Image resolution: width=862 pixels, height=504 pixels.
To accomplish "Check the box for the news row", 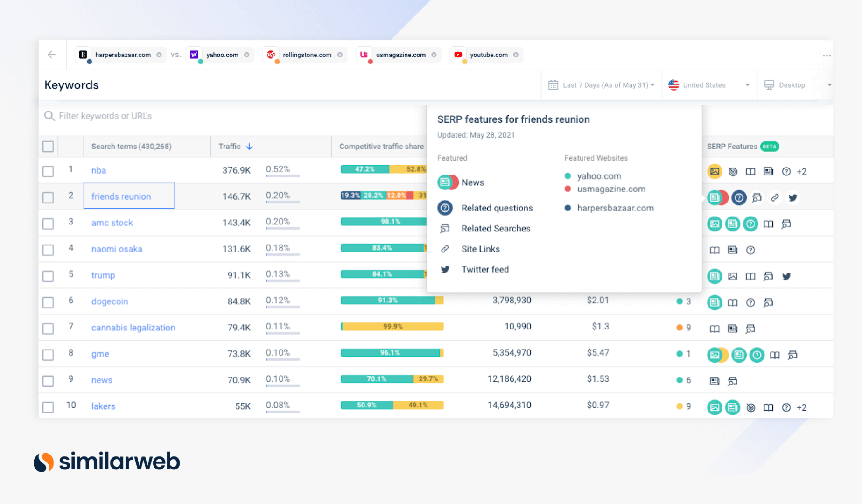I will click(x=48, y=381).
